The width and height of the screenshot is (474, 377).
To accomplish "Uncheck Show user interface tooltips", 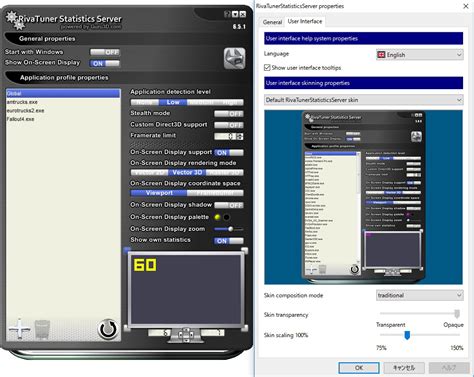I will click(x=267, y=68).
